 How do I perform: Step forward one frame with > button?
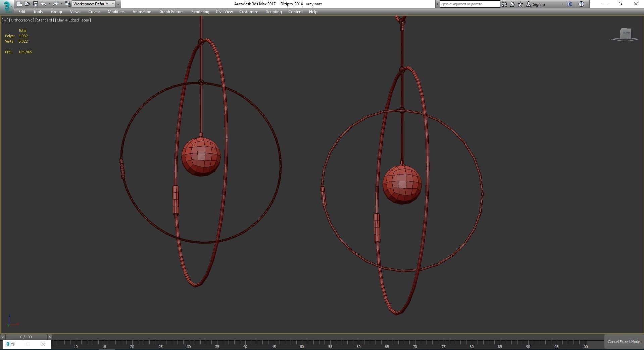tap(50, 337)
